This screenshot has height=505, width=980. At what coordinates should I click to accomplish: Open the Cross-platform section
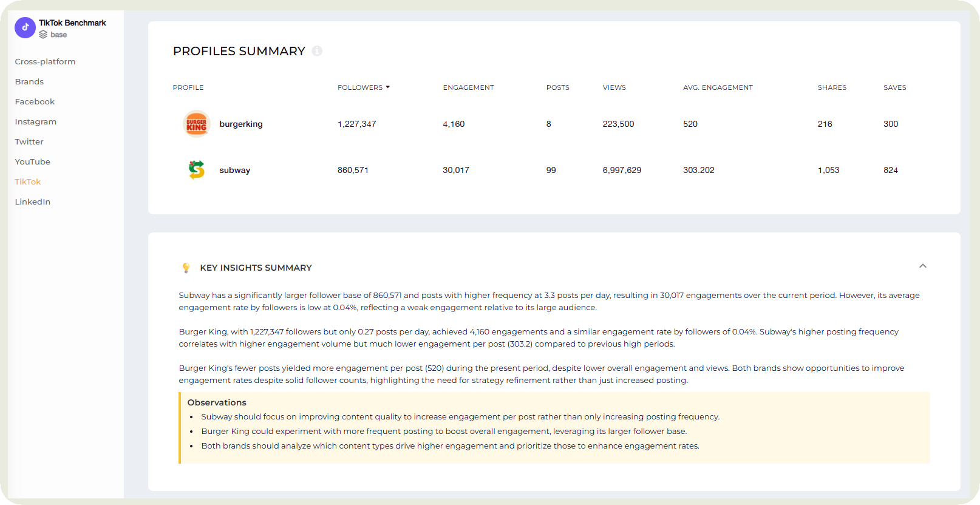click(45, 61)
